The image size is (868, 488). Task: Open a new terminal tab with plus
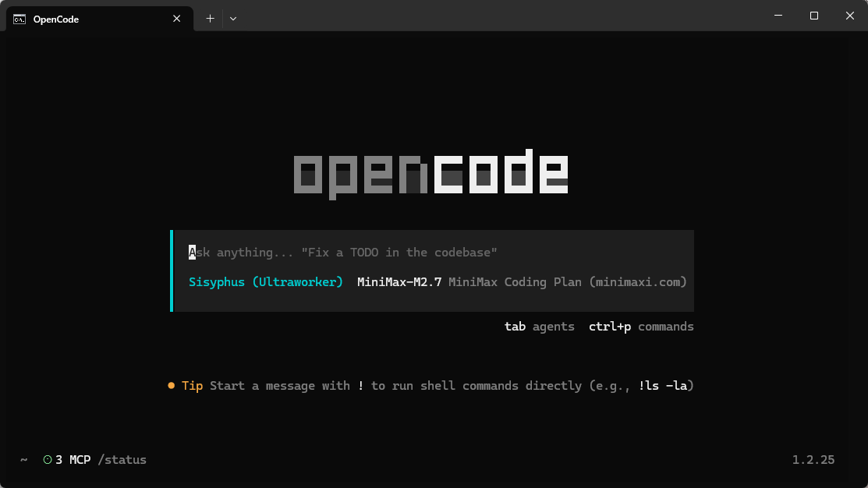coord(211,19)
